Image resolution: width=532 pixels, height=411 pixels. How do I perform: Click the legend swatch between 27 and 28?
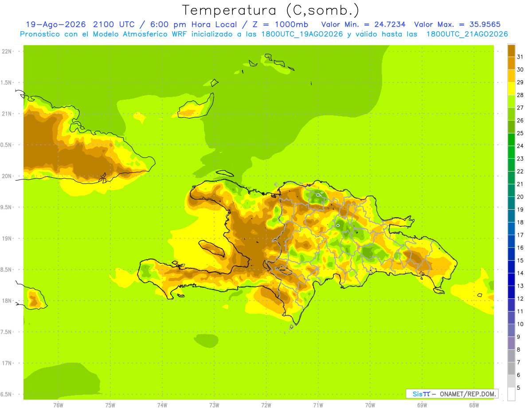click(511, 102)
